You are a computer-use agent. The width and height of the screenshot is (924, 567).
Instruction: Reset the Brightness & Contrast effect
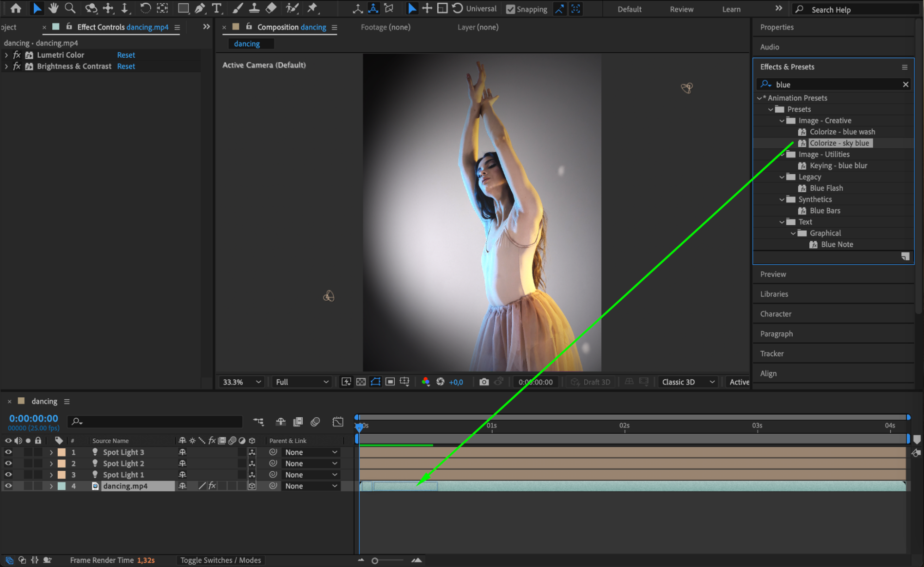(126, 67)
